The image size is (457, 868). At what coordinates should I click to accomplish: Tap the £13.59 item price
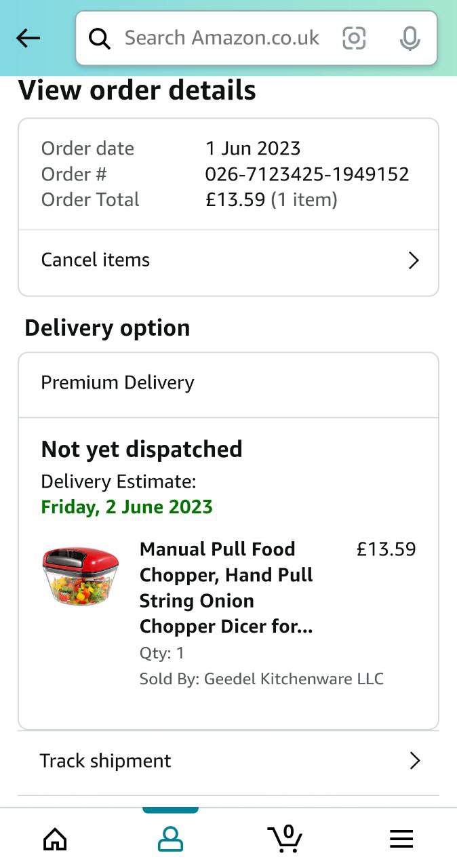pyautogui.click(x=386, y=549)
